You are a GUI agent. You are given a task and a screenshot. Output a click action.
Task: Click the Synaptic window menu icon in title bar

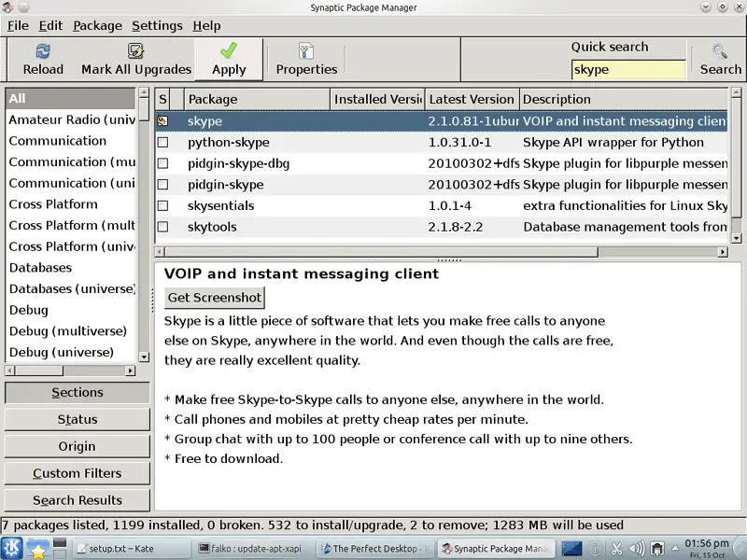click(x=7, y=7)
